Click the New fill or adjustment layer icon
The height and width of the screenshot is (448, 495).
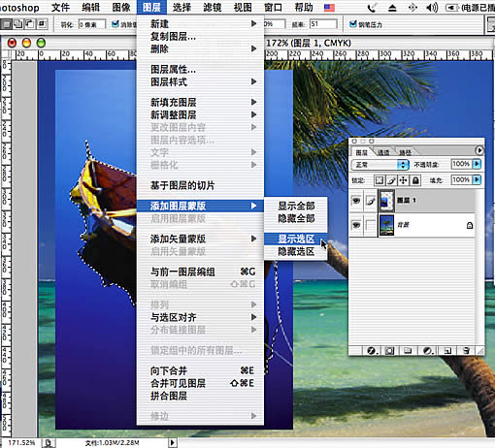click(x=428, y=351)
